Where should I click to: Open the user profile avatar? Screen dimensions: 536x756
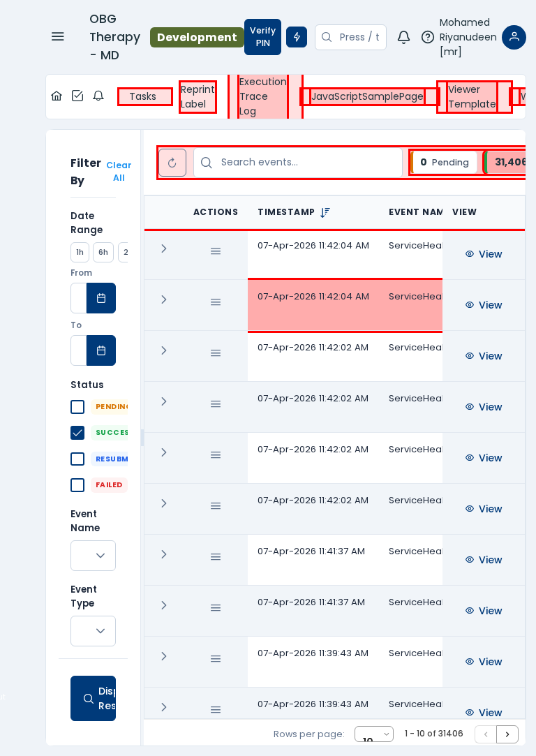(x=514, y=37)
